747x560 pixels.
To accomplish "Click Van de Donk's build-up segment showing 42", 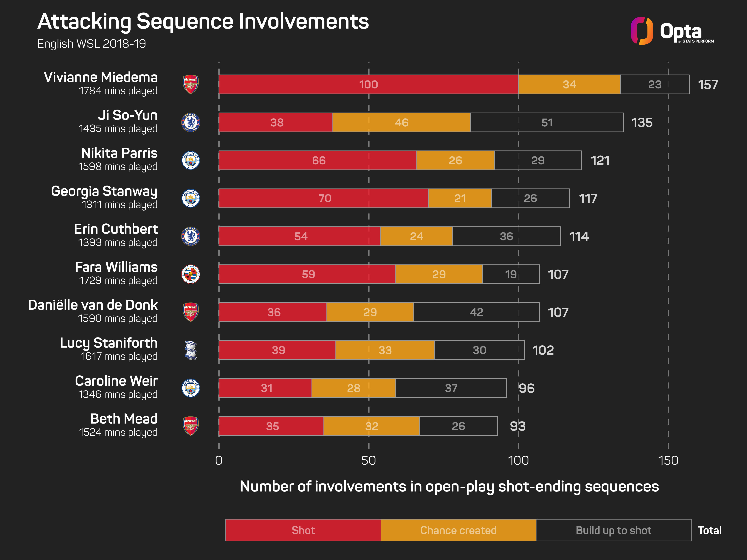I will 477,312.
